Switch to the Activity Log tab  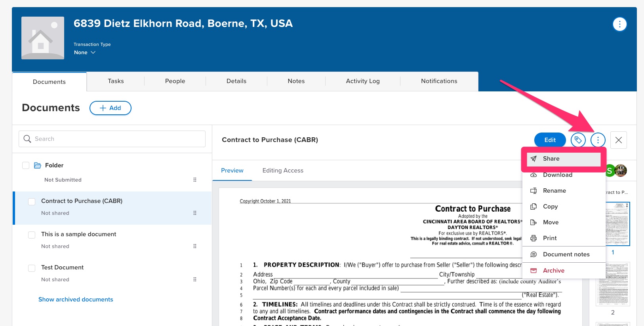[362, 81]
